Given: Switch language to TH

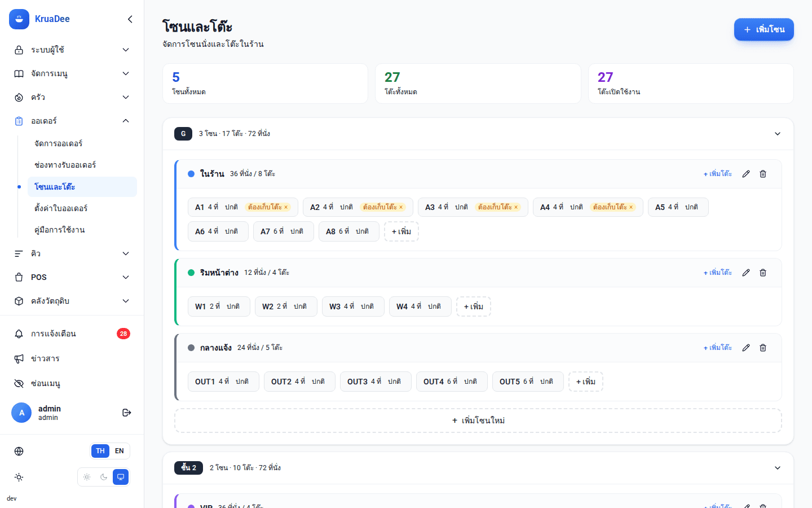Looking at the screenshot, I should (x=100, y=451).
